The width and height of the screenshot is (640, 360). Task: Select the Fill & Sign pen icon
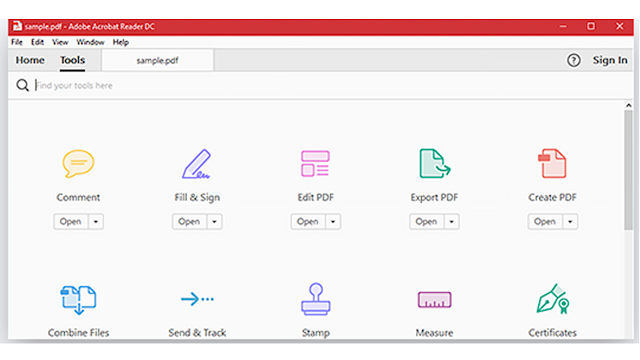coord(197,164)
